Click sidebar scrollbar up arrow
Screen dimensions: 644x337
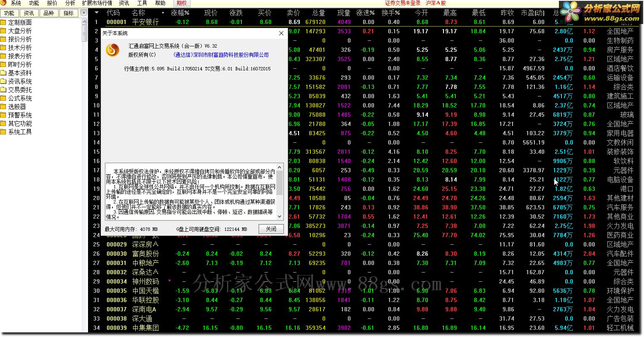[85, 21]
